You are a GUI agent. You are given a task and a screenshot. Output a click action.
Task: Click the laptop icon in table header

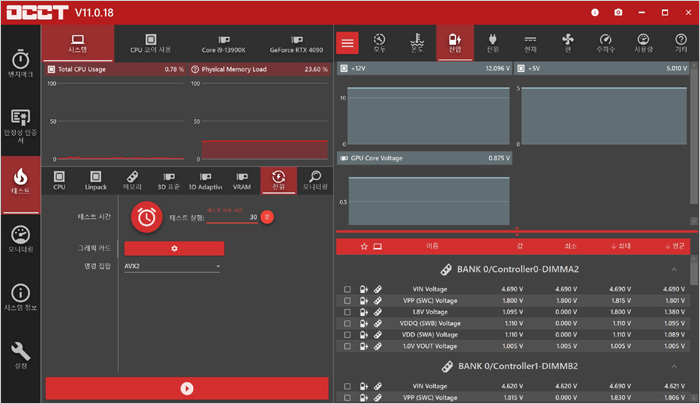[378, 246]
